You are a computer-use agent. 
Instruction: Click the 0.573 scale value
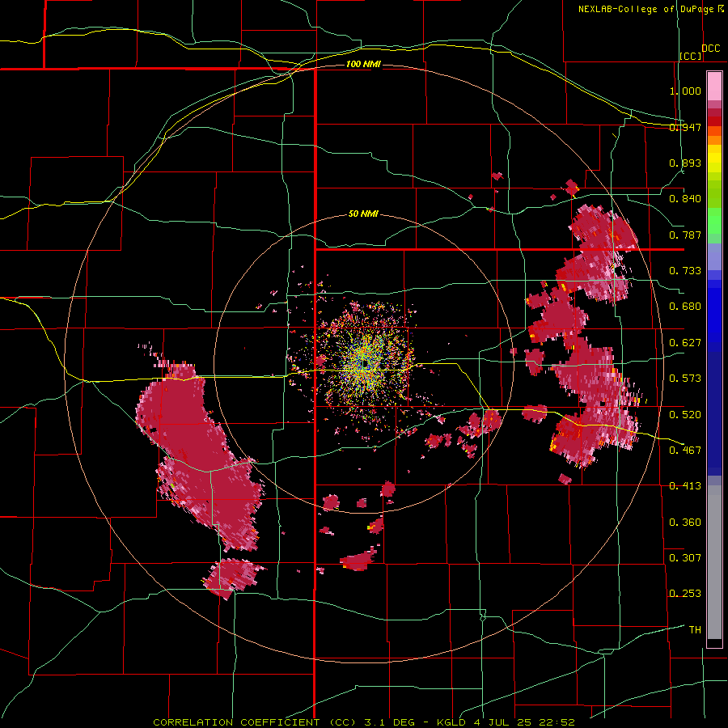[x=685, y=379]
